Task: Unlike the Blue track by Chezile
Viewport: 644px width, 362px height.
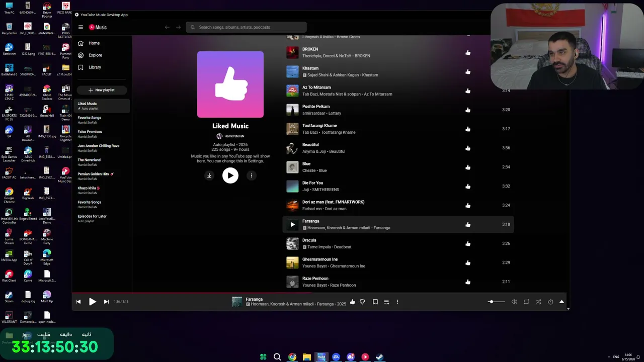Action: click(468, 167)
